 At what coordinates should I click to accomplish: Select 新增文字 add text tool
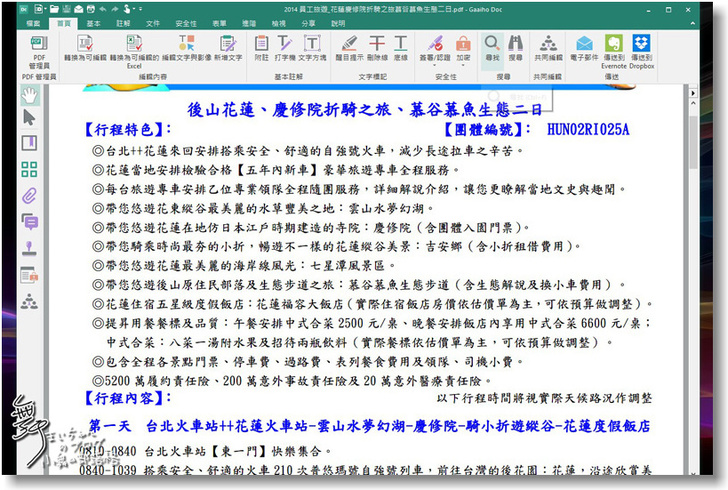coord(228,48)
